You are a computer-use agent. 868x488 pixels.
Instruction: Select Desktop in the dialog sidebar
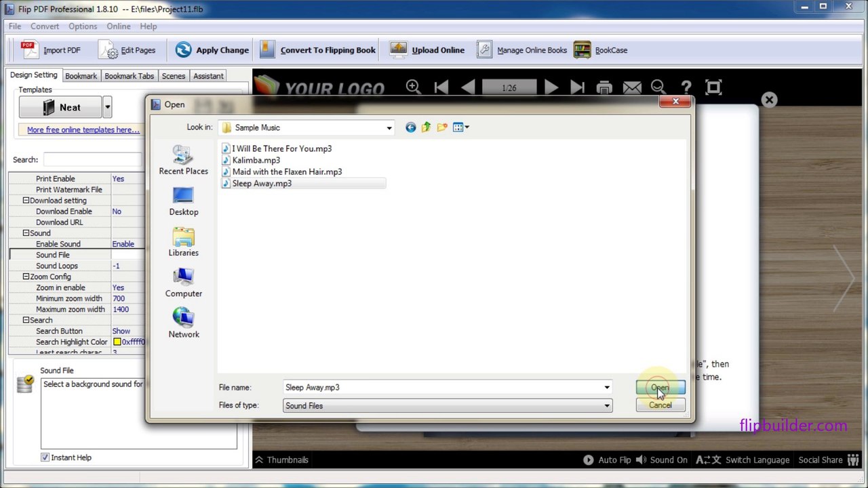tap(183, 201)
